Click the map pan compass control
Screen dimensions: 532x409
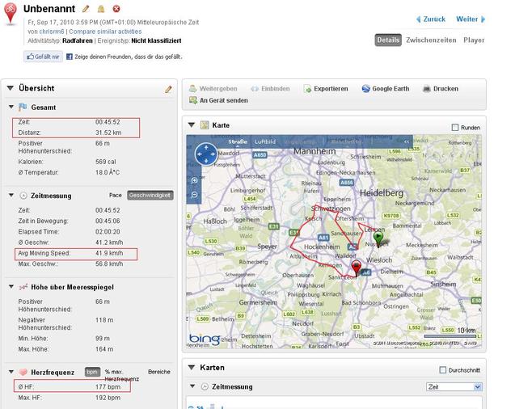[205, 153]
